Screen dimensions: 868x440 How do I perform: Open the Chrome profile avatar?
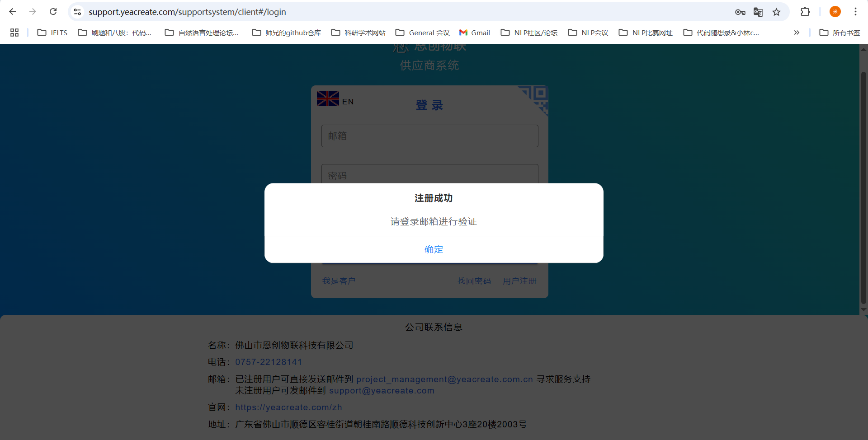[x=835, y=12]
